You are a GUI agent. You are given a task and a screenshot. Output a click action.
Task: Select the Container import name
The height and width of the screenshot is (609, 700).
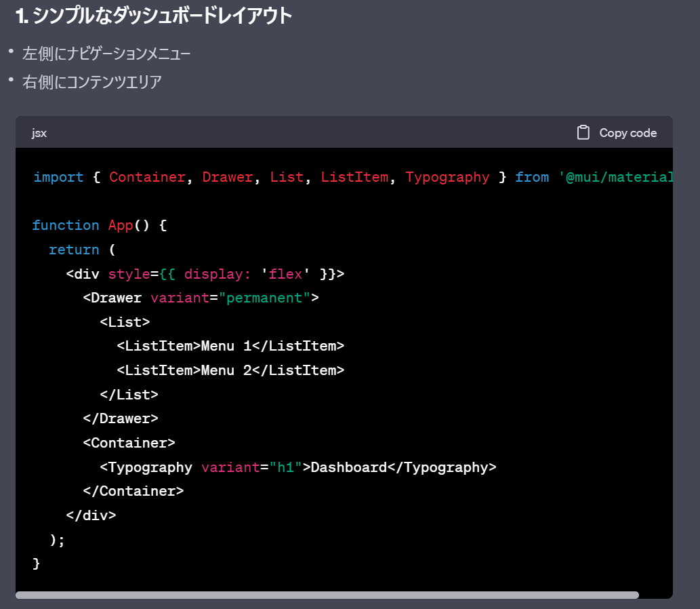pos(146,177)
